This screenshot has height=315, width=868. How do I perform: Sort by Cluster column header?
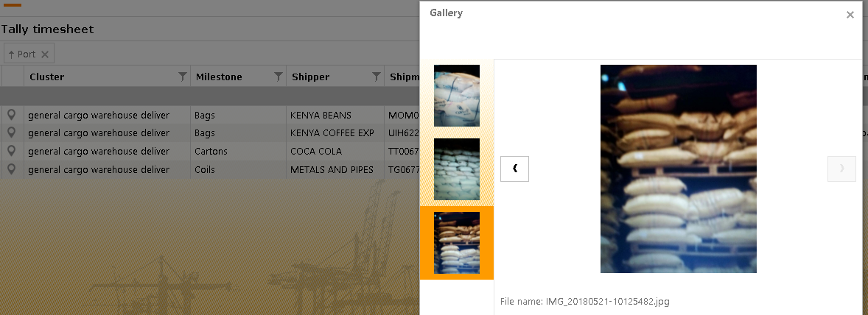pos(47,77)
